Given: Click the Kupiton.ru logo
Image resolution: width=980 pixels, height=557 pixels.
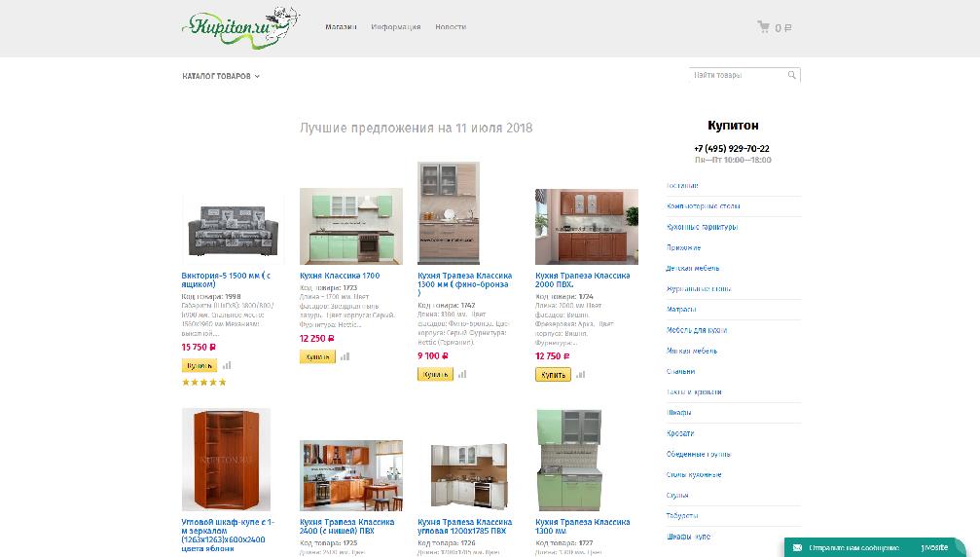Looking at the screenshot, I should click(x=239, y=24).
